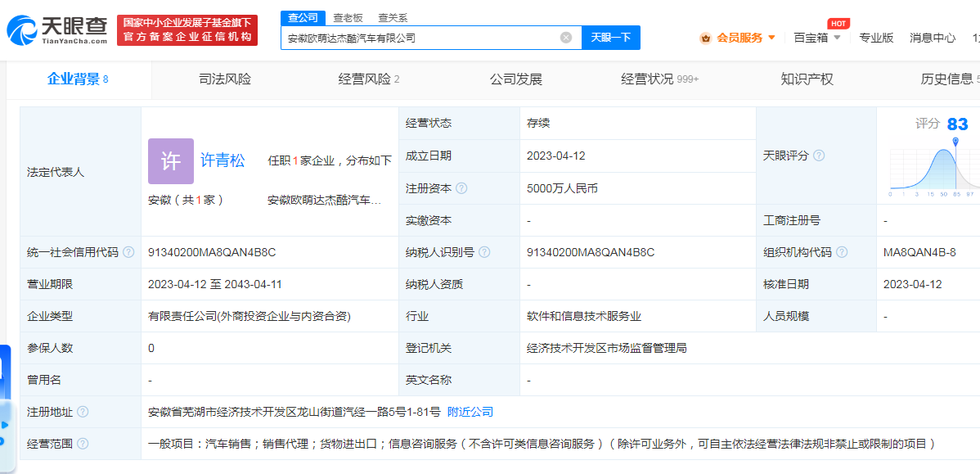Viewport: 980px width, 474px height.
Task: Click the 安徽欧萌达杰酷汽车… company link
Action: tap(325, 200)
